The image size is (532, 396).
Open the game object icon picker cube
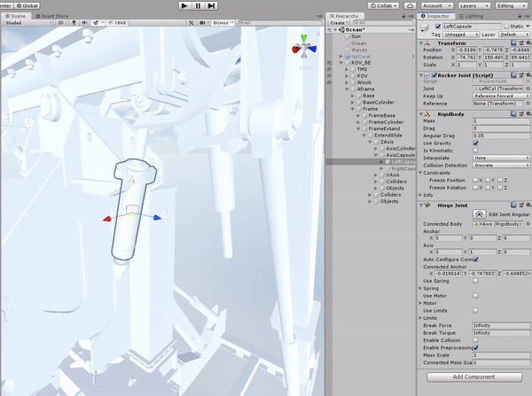(x=425, y=27)
